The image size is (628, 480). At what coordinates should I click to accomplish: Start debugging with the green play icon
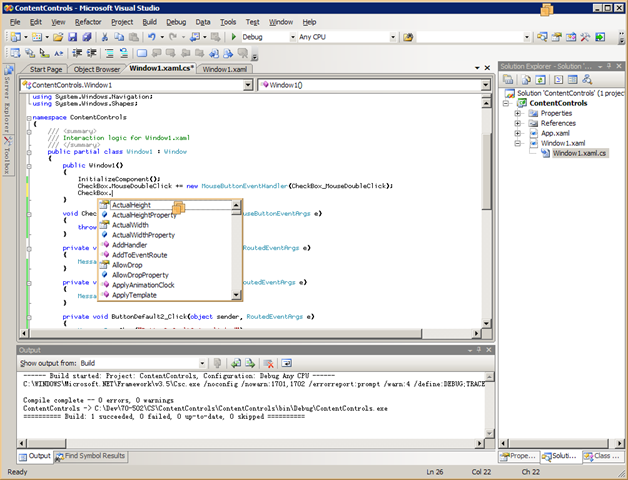coord(233,37)
